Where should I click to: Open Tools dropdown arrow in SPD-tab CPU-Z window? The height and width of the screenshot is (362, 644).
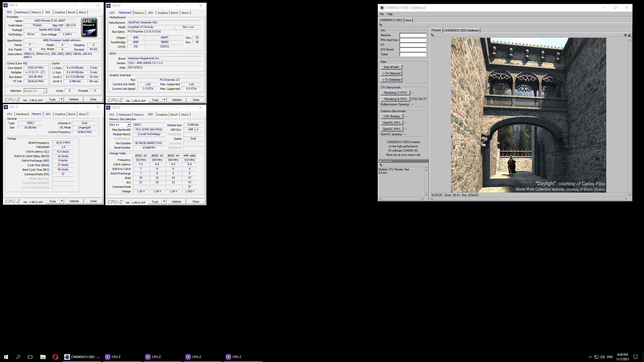[x=164, y=202]
